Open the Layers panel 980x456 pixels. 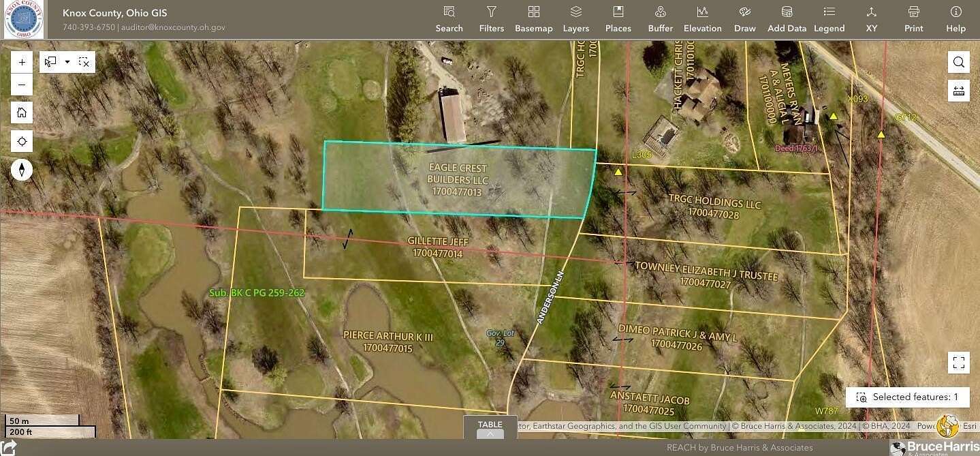(575, 17)
